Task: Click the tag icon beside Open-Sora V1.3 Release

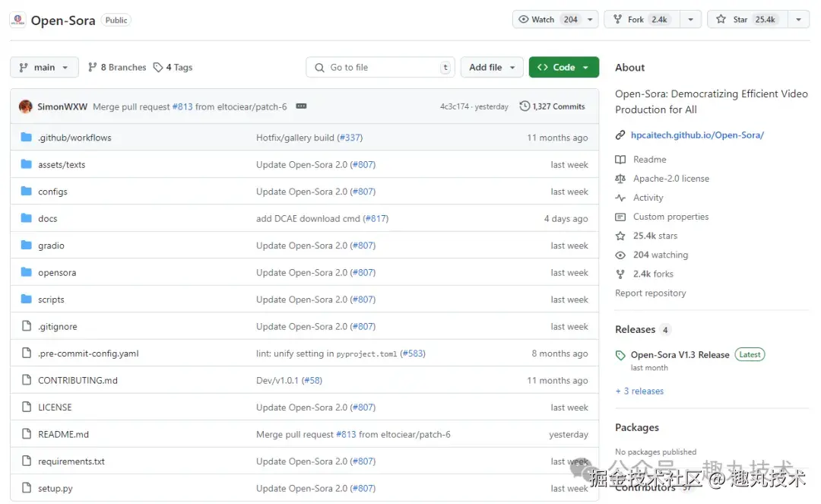Action: 620,355
